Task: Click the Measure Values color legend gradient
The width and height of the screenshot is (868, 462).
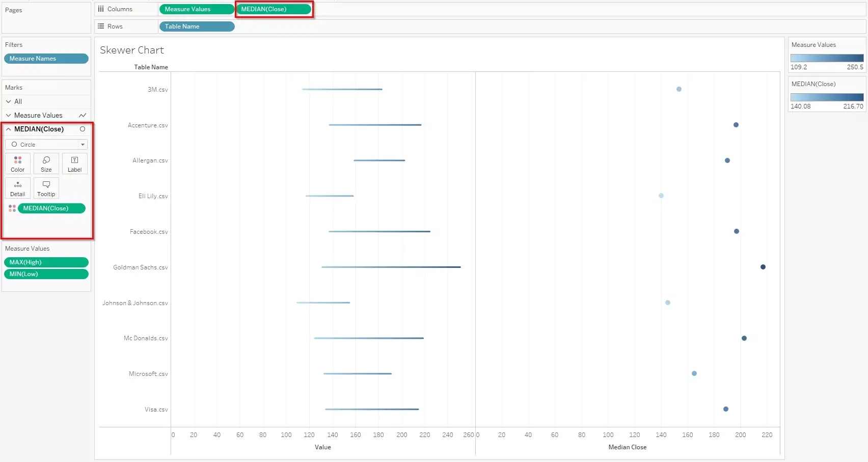Action: [826, 58]
